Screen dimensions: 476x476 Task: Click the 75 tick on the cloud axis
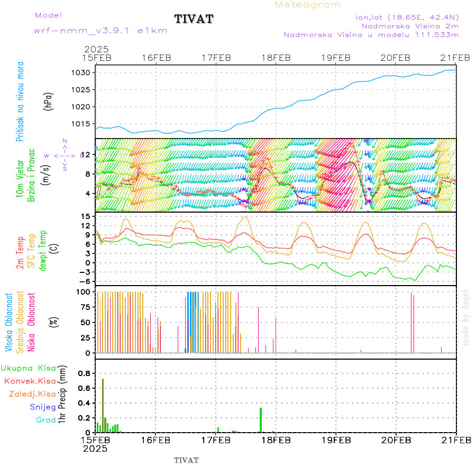click(86, 307)
